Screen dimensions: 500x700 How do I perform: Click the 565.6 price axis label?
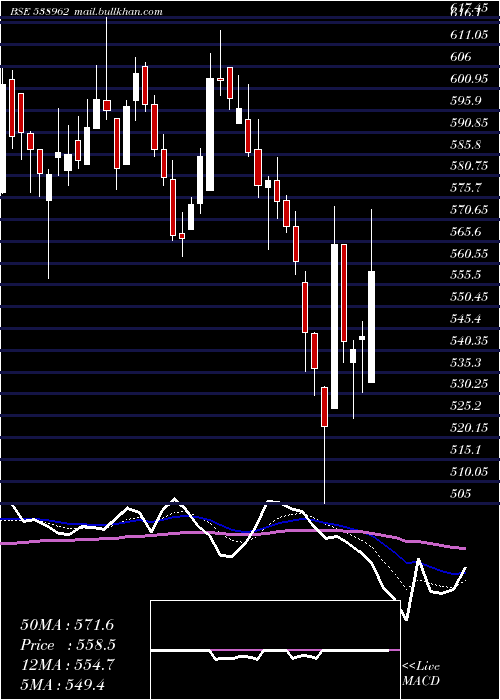click(466, 231)
